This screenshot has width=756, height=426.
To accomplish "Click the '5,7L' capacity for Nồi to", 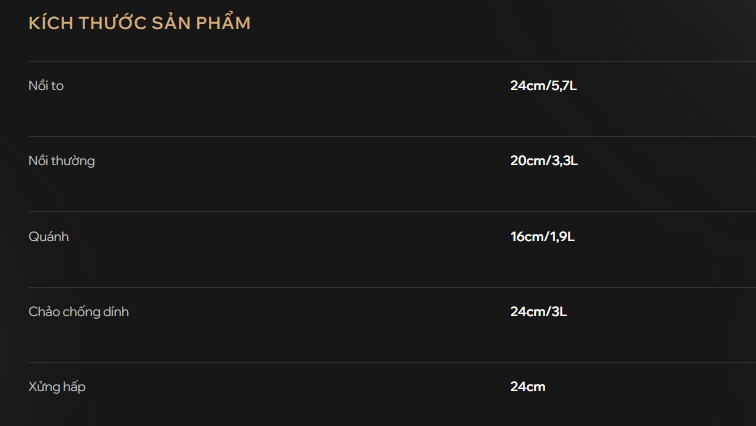I will [x=564, y=86].
